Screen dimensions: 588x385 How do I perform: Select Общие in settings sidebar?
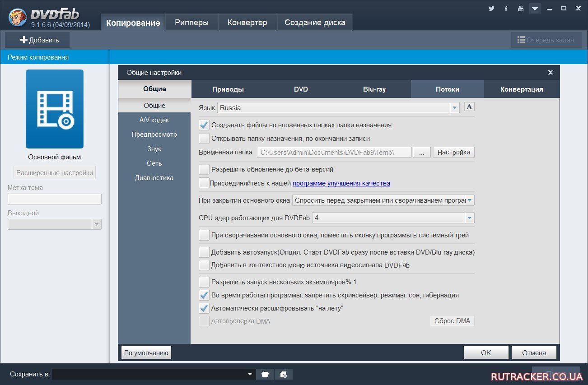pos(154,106)
